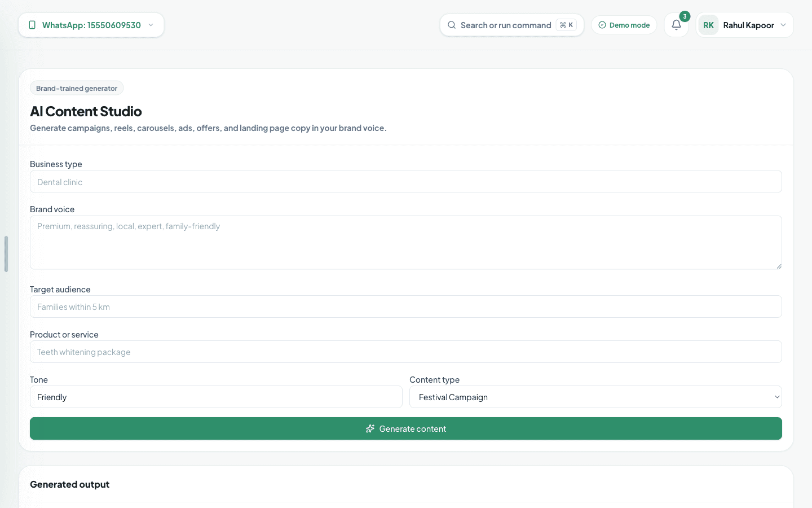Click the Rahul Kapoor name

click(x=749, y=25)
